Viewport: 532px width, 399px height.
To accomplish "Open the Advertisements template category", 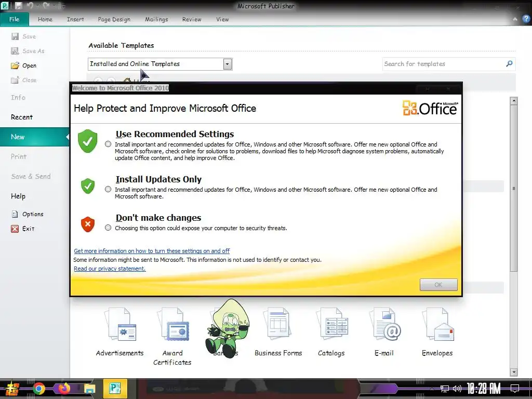I will pos(120,332).
